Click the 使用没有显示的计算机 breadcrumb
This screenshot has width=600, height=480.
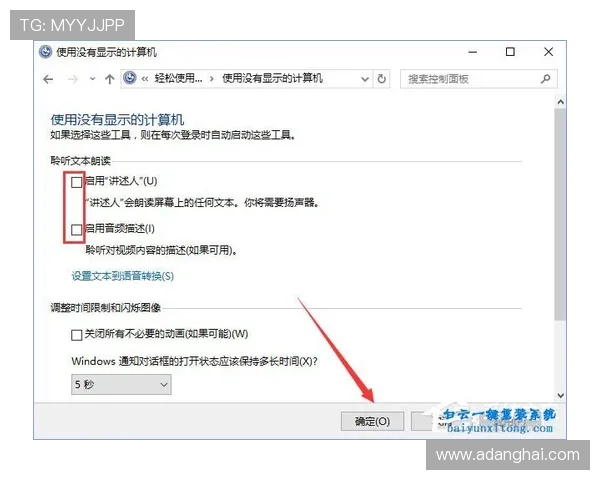click(x=272, y=78)
